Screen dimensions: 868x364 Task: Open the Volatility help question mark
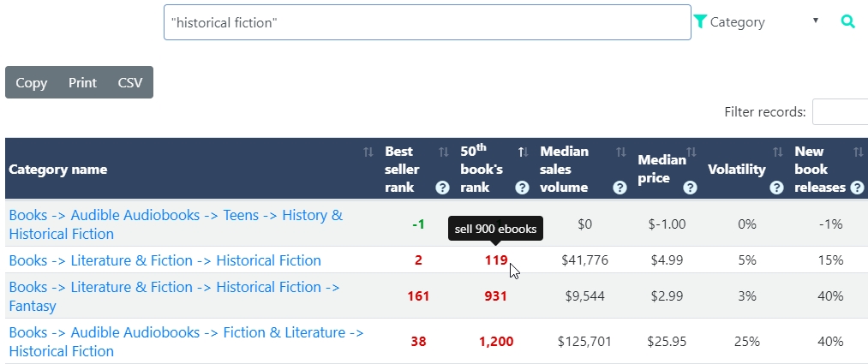[x=776, y=188]
